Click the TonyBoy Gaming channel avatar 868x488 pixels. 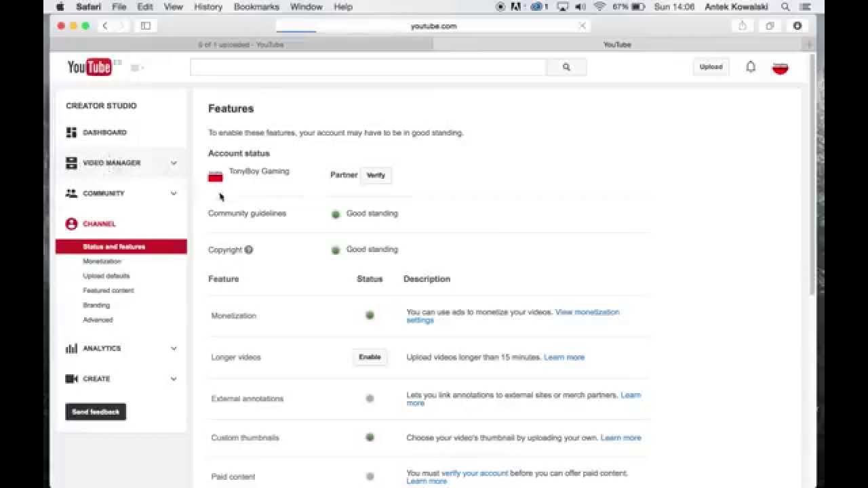215,176
